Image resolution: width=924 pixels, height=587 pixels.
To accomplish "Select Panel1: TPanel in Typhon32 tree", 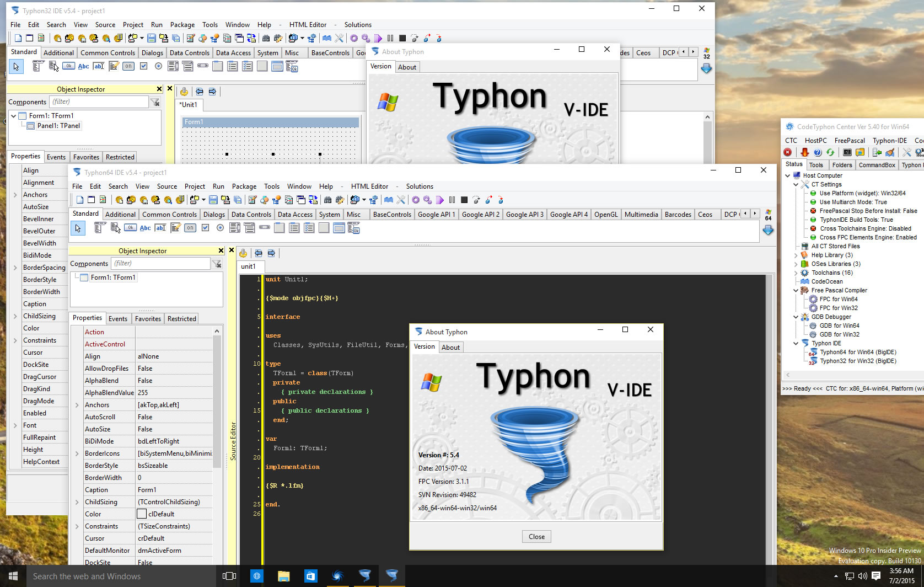I will pos(59,126).
